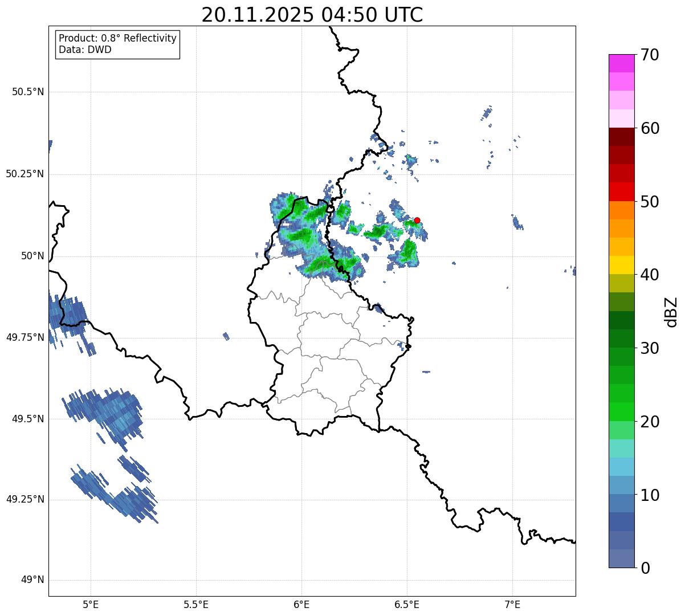Click the 50.25°N latitude label
This screenshot has height=616, width=685.
coord(25,174)
